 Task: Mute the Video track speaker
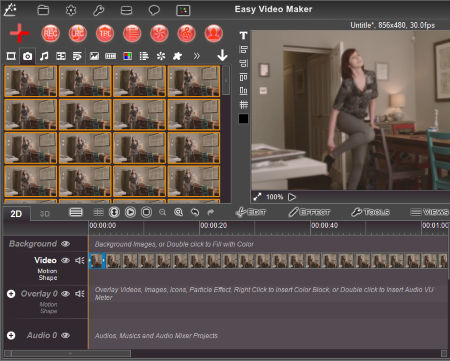(80, 260)
